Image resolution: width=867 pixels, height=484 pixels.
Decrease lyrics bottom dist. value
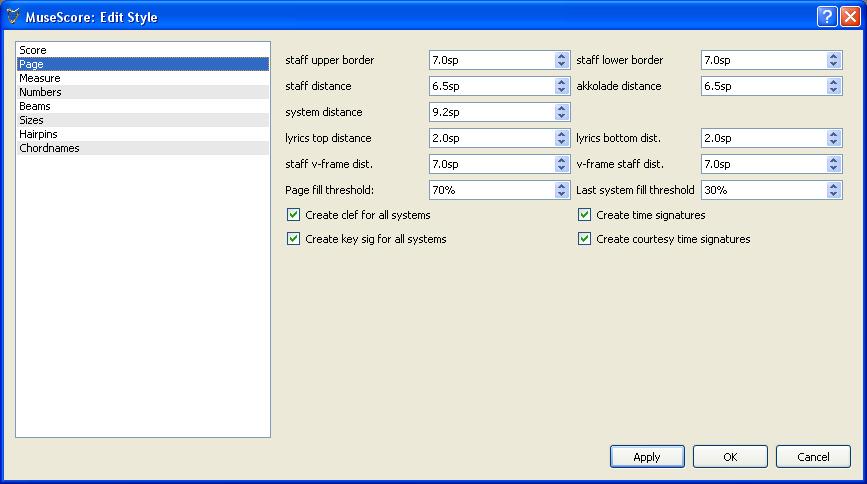(x=834, y=142)
